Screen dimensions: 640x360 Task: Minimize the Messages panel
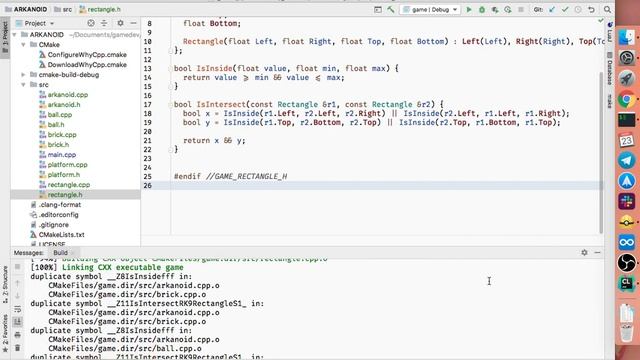(598, 253)
